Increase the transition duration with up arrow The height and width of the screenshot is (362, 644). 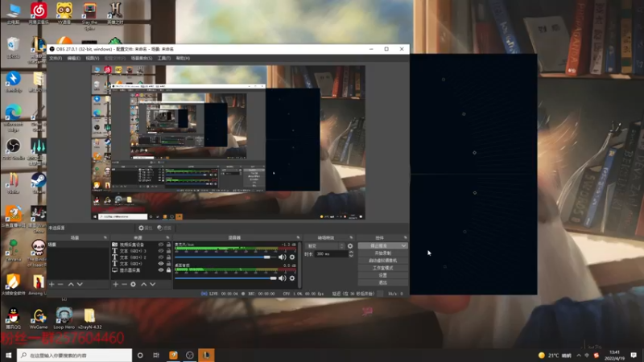(x=351, y=253)
